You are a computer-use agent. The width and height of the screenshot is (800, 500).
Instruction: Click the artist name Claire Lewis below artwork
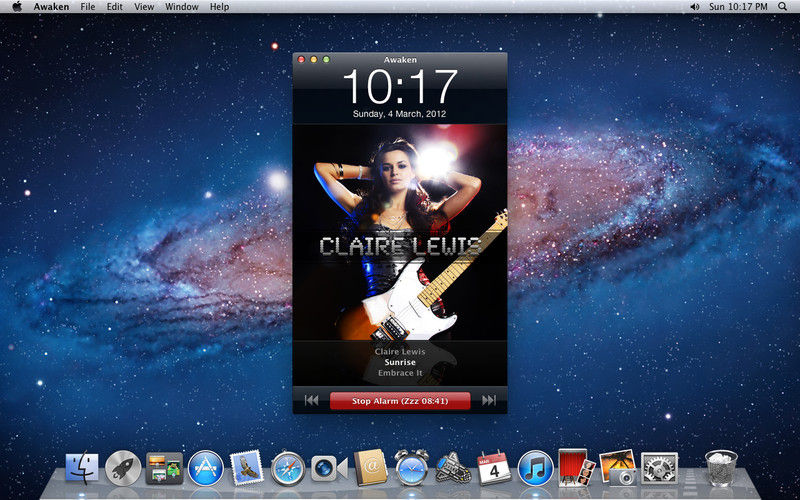pyautogui.click(x=400, y=352)
